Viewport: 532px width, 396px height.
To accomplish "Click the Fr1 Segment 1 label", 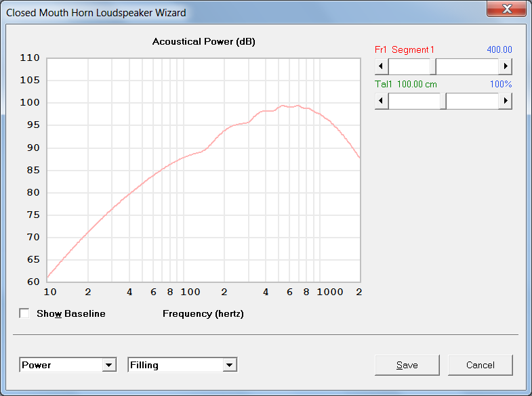I will point(405,50).
